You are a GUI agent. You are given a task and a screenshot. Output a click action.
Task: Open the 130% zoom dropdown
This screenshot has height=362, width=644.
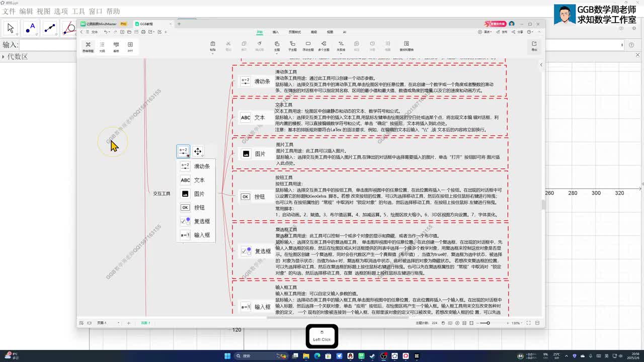(x=517, y=323)
